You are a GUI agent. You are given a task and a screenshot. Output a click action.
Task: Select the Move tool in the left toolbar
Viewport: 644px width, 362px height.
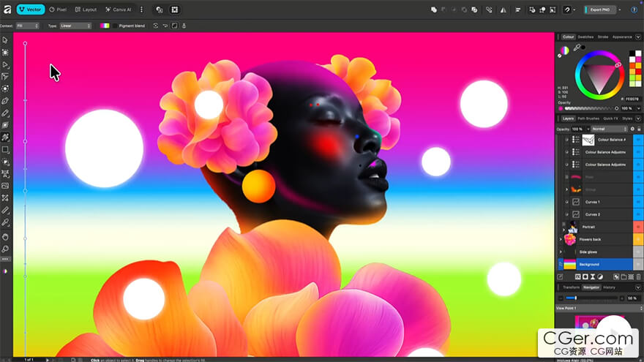click(x=5, y=40)
